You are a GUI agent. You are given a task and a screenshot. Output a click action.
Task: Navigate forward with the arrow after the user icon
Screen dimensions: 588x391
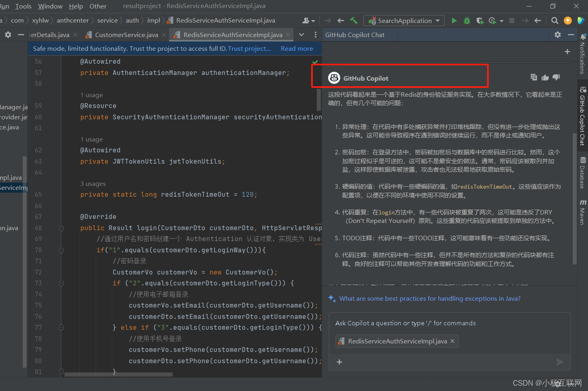(328, 21)
